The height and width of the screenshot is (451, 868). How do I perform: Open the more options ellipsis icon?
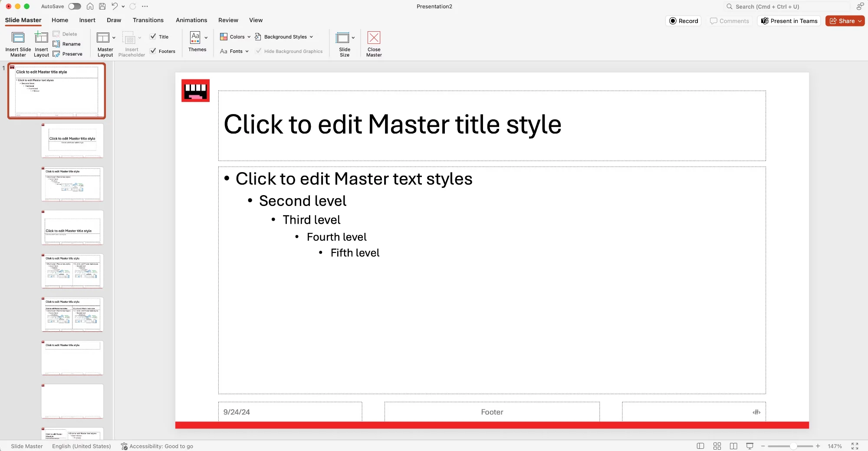click(145, 7)
